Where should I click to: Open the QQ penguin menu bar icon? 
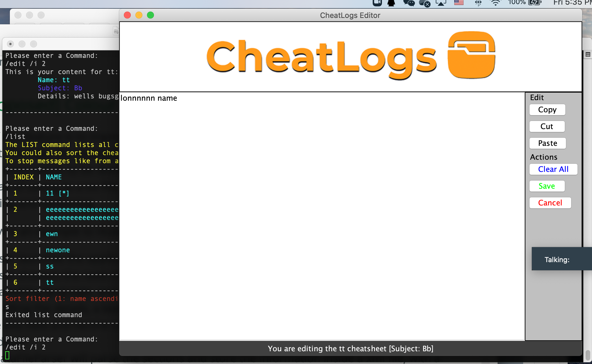[391, 3]
